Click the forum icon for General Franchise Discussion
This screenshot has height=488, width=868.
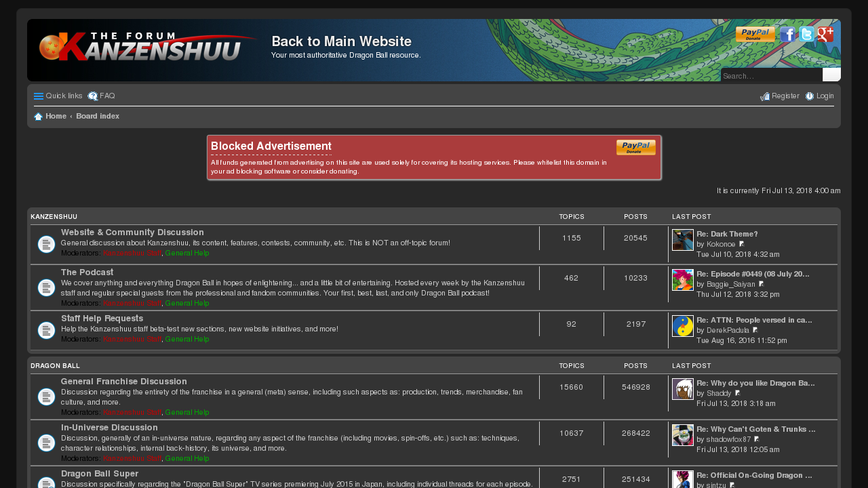coord(46,396)
